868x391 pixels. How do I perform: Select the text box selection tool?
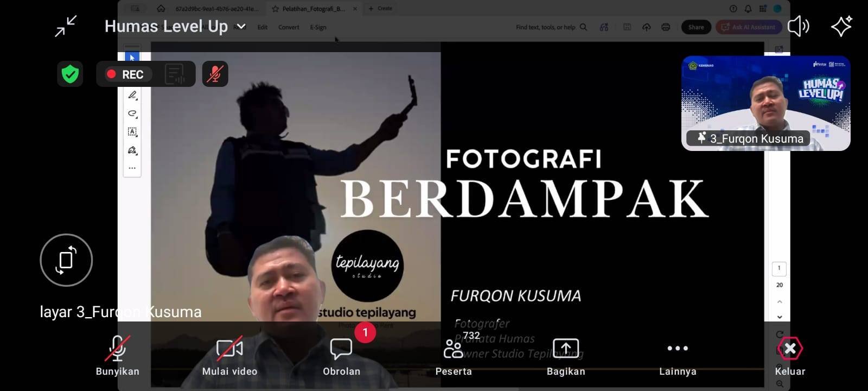(x=132, y=132)
